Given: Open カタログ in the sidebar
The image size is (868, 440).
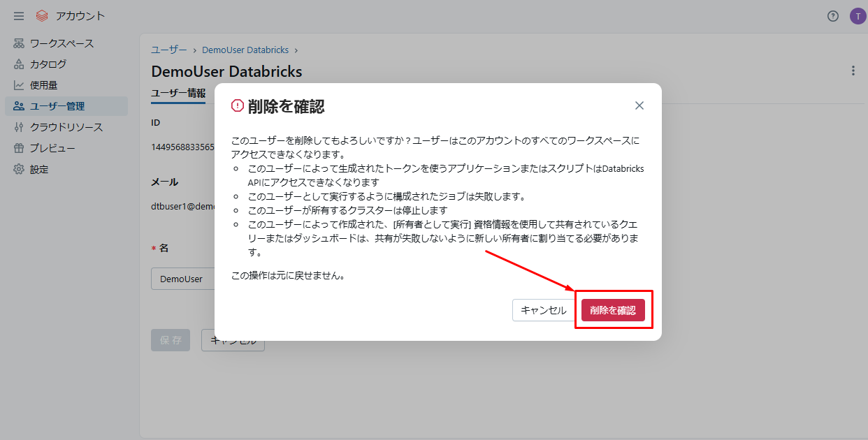Looking at the screenshot, I should [66, 64].
